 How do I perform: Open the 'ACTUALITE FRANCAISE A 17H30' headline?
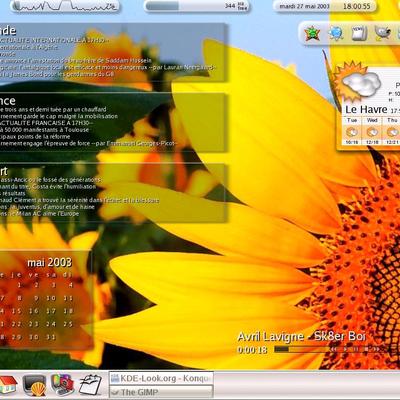click(x=46, y=123)
